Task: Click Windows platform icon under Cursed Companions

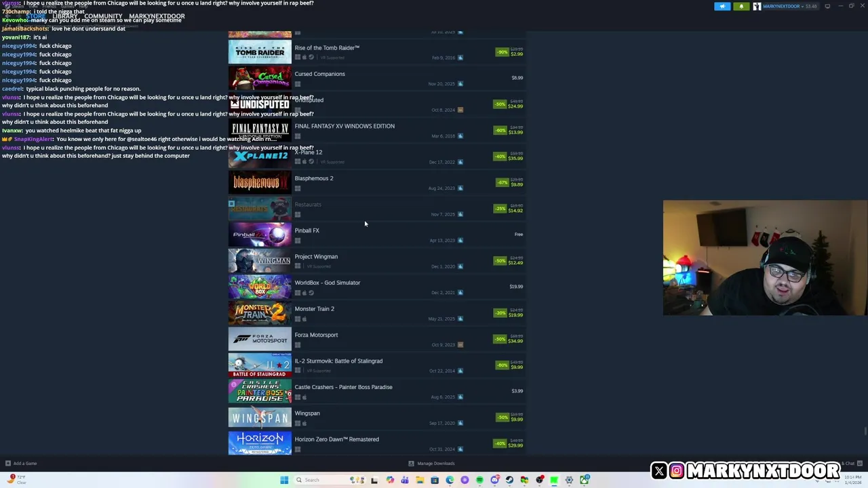Action: [x=297, y=84]
